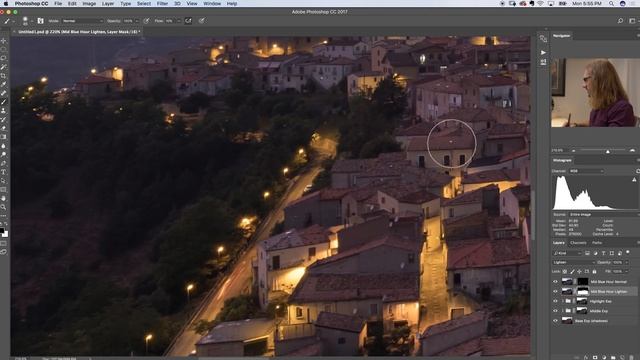Select the Eyedropper tool
The width and height of the screenshot is (640, 360).
[4, 84]
